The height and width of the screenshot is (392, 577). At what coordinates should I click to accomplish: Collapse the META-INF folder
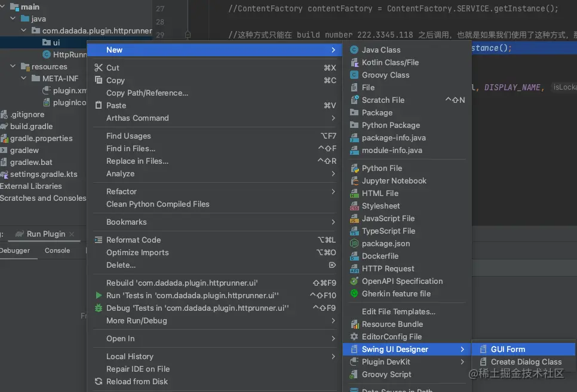pyautogui.click(x=24, y=78)
